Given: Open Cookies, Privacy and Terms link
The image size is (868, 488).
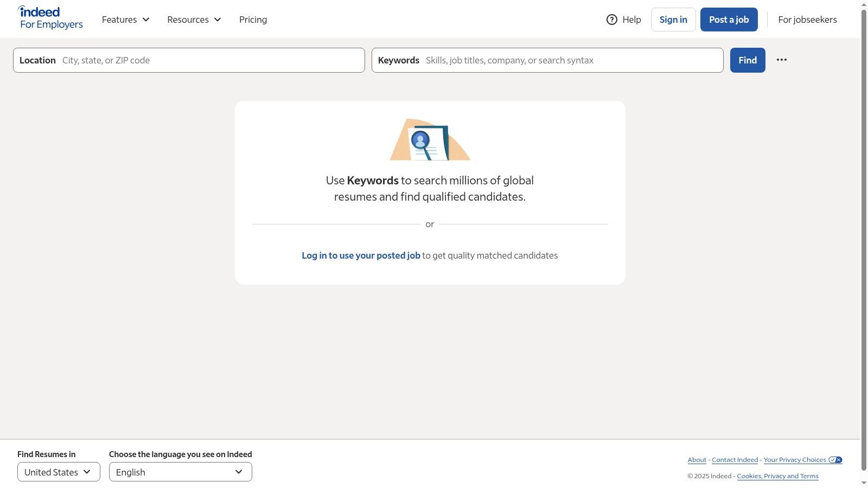Looking at the screenshot, I should click(778, 476).
